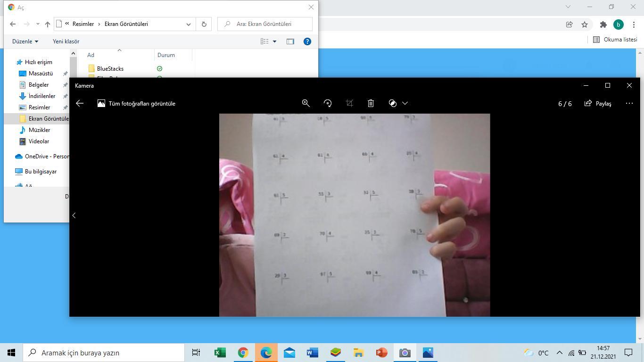Open BlueStacks from the taskbar
The image size is (644, 362).
tap(335, 353)
